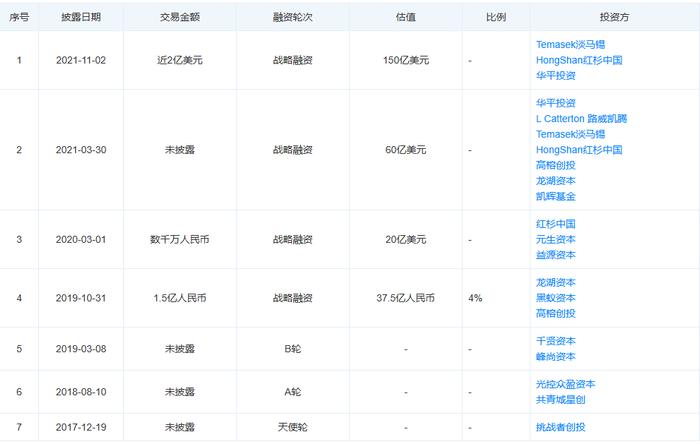The width and height of the screenshot is (700, 444).
Task: Select the date cell 2021-03-30
Action: [81, 150]
